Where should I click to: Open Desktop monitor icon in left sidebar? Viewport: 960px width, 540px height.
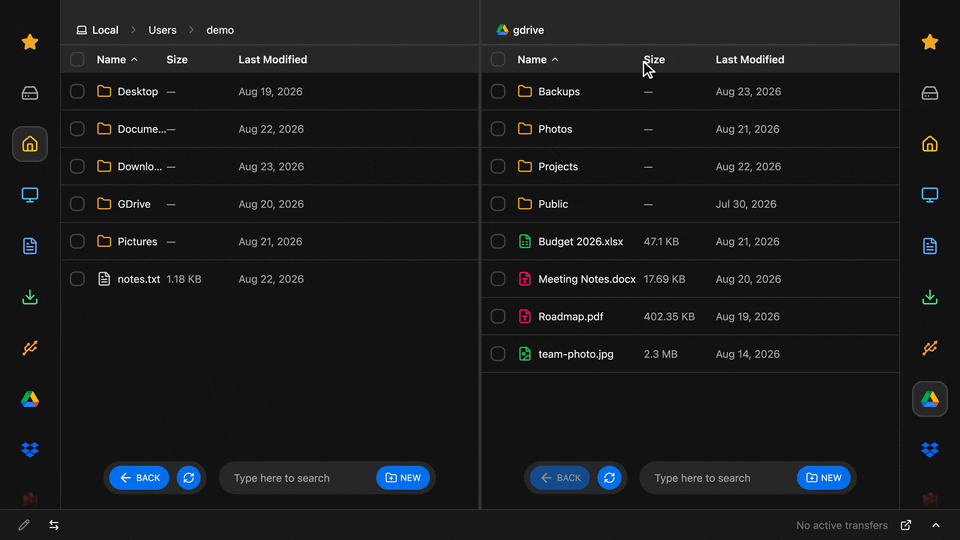30,195
